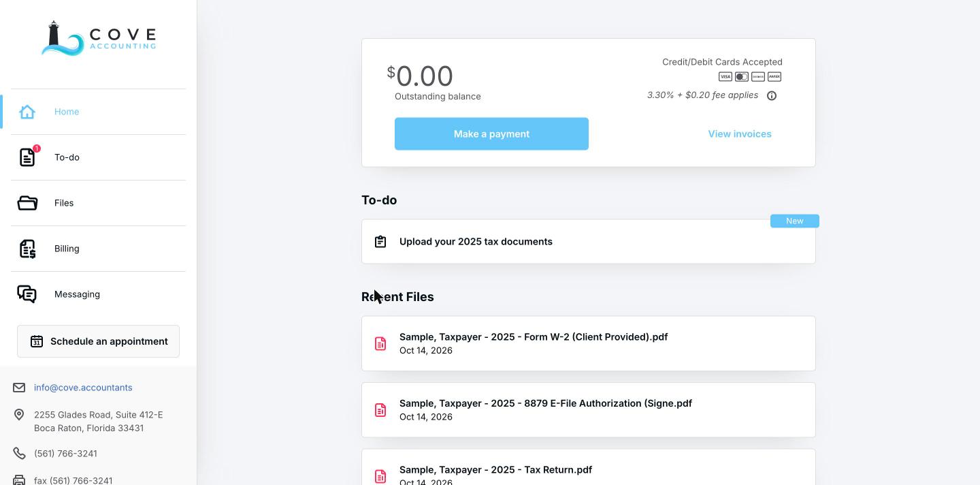Click Schedule an appointment button
980x485 pixels.
98,341
